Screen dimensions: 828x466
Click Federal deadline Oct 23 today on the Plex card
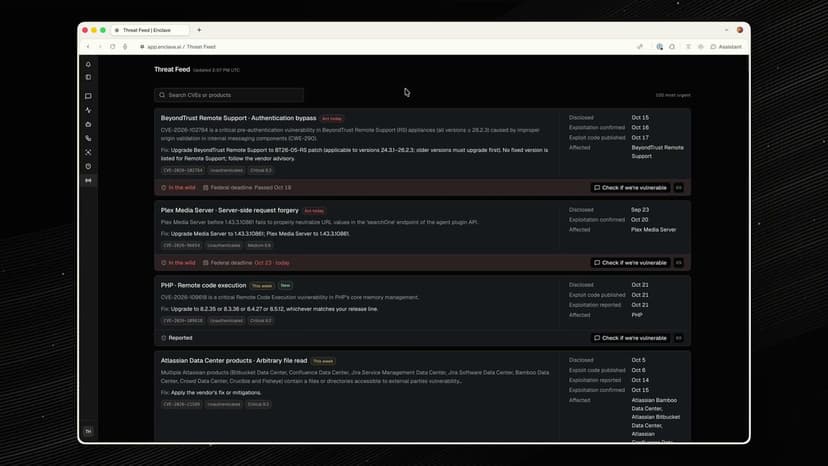tap(246, 263)
